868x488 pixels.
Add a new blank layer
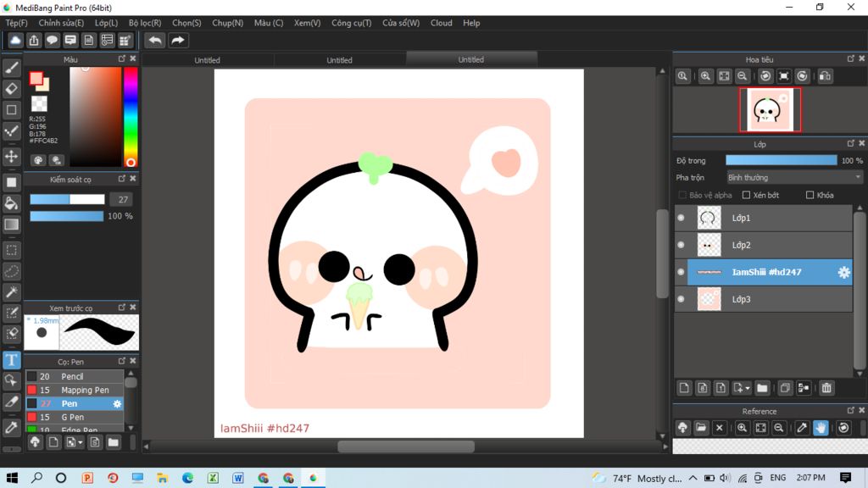tap(684, 388)
